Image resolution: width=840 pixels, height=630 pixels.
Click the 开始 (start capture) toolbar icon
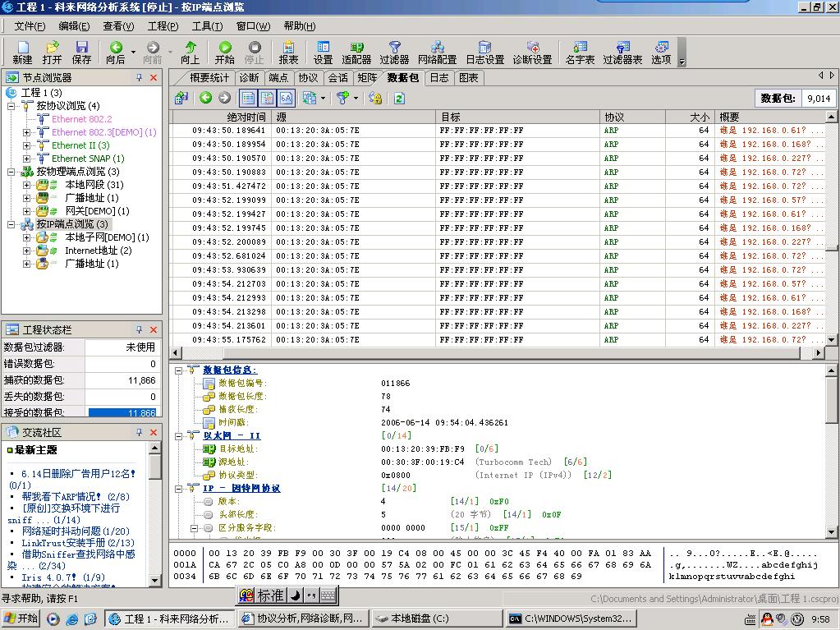pos(224,48)
